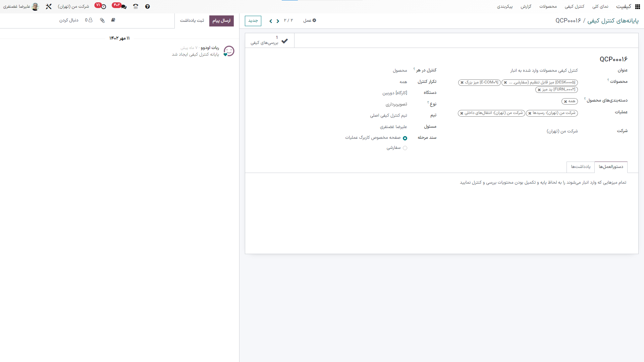Select 'صفحه مخصوص کاربرگ عملیات' radio option
This screenshot has width=644, height=362.
(x=405, y=138)
